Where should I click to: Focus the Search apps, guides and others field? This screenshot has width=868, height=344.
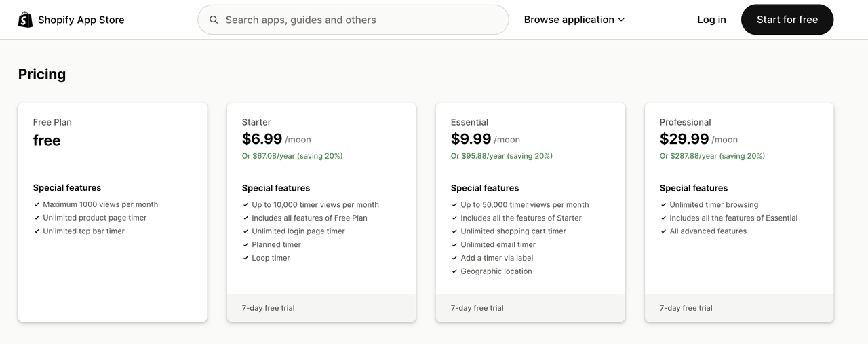(359, 20)
